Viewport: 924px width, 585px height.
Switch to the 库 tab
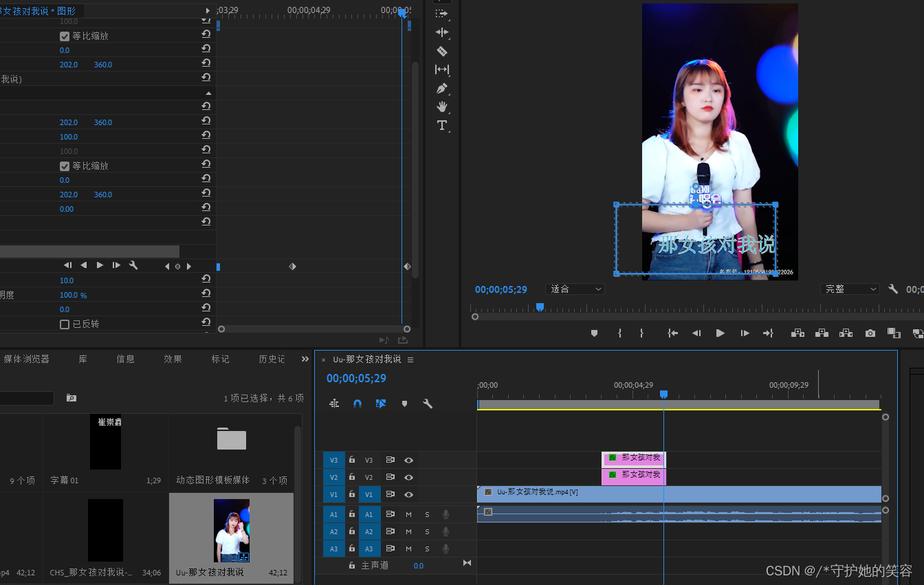(82, 359)
